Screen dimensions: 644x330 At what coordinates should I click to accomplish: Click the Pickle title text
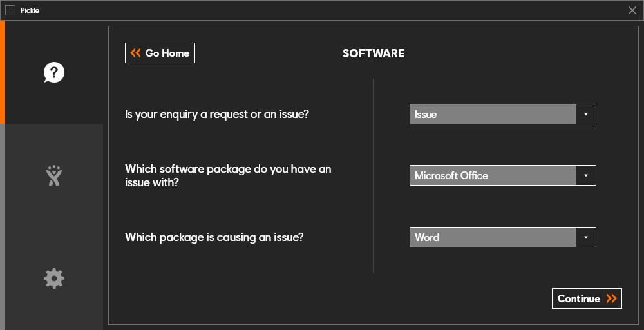click(x=30, y=11)
